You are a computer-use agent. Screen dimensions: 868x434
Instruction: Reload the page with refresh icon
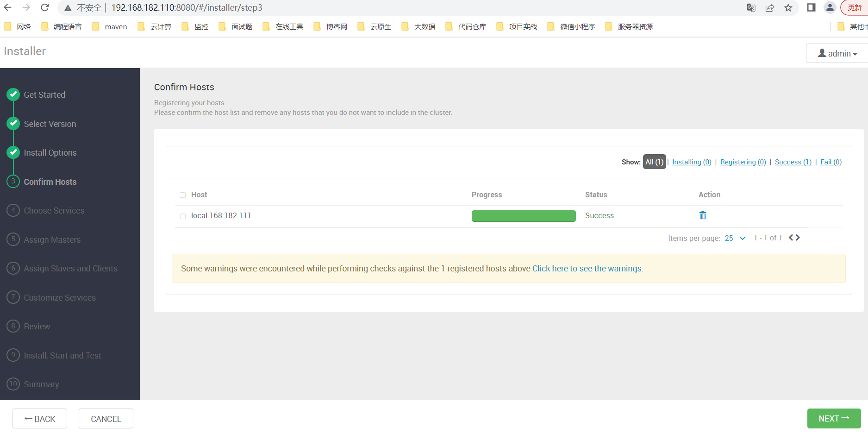click(45, 7)
